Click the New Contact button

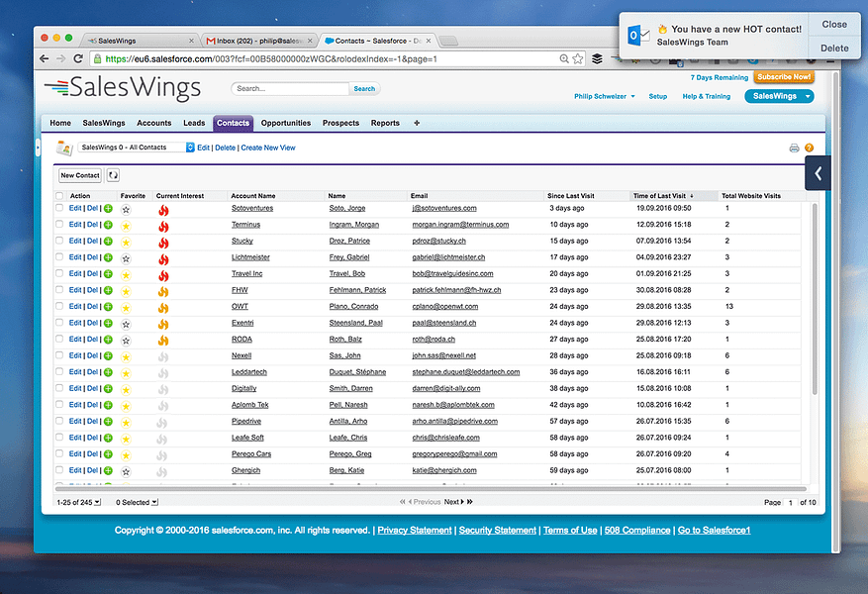[x=80, y=175]
